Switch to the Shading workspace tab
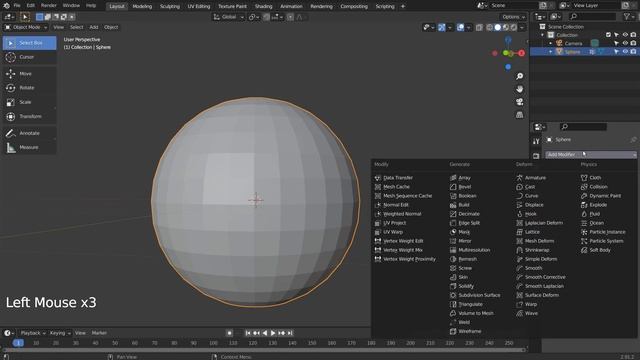This screenshot has height=360, width=640. tap(263, 6)
